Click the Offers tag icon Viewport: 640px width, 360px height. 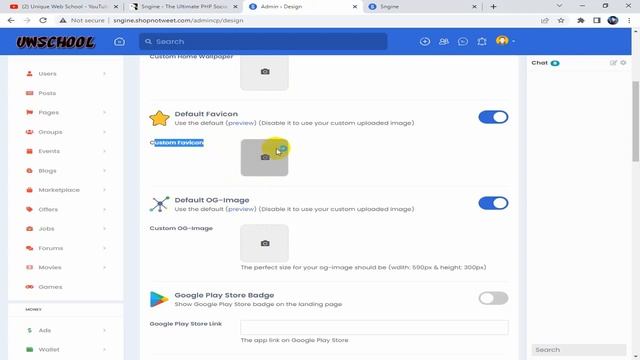29,209
